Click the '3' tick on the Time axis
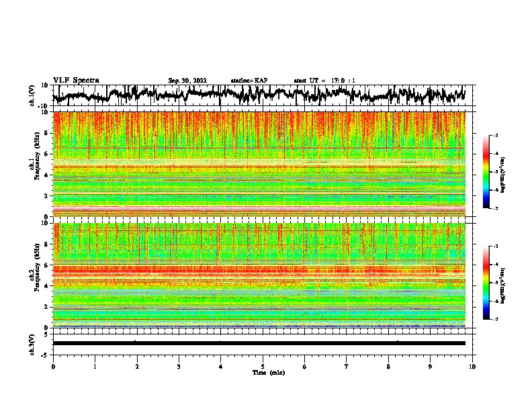This screenshot has width=532, height=411. [179, 367]
